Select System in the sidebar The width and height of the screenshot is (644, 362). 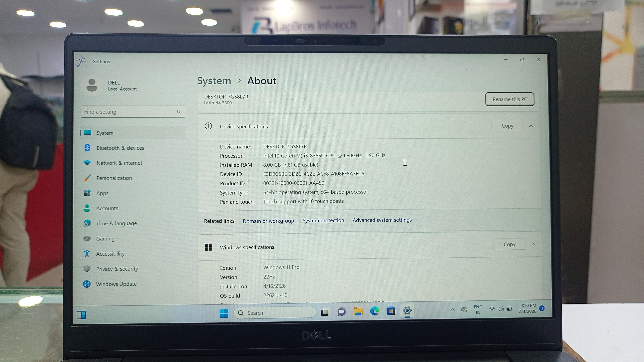133,133
